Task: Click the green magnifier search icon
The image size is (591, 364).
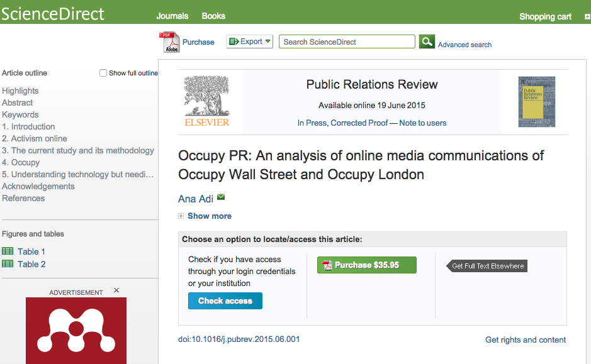Action: click(427, 41)
